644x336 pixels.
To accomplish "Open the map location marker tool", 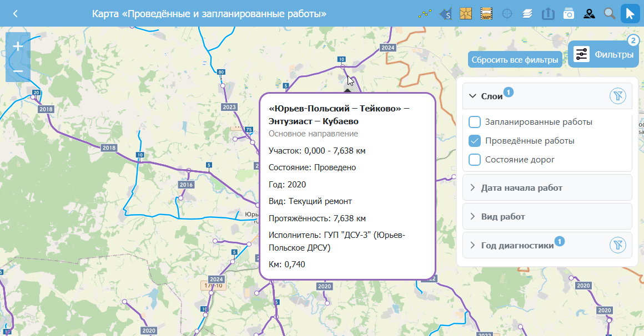I will tap(589, 13).
